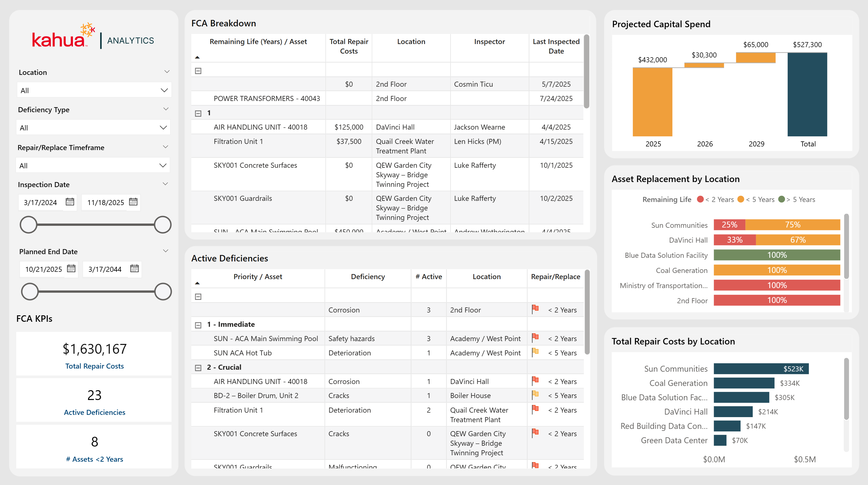Click left handle of Inspection Date slider
The height and width of the screenshot is (485, 868).
tap(28, 225)
